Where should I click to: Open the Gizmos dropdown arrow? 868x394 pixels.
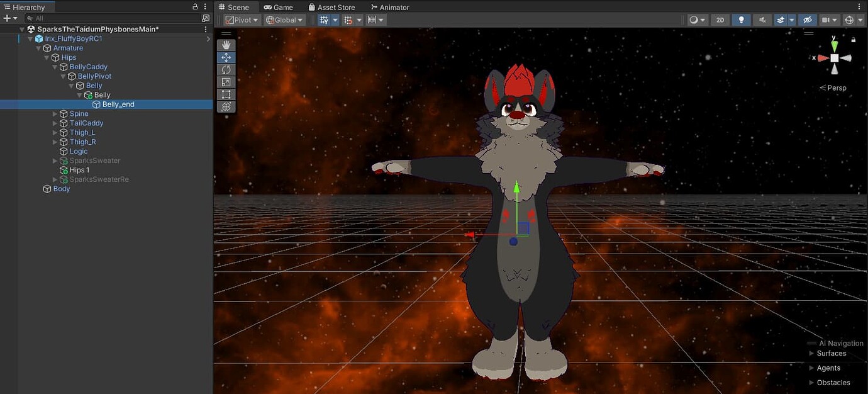860,20
